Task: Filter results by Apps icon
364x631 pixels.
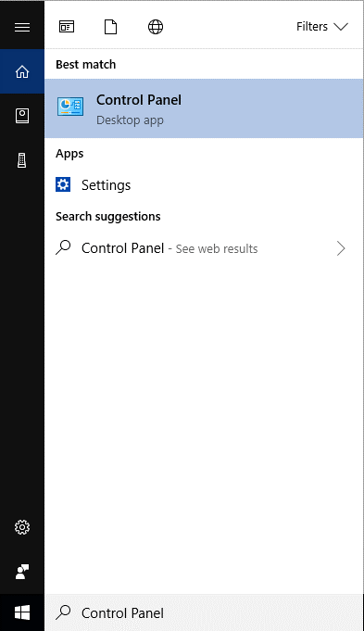Action: [67, 27]
